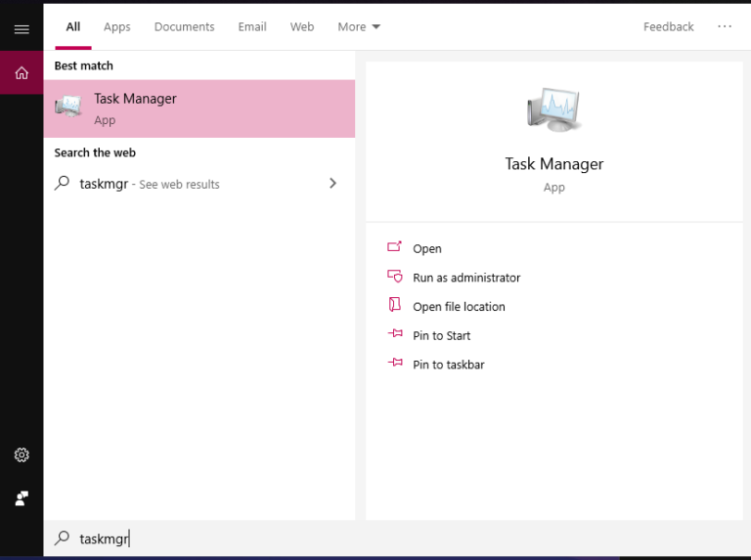Click the hamburger menu icon
Image resolution: width=751 pixels, height=560 pixels.
click(x=22, y=29)
